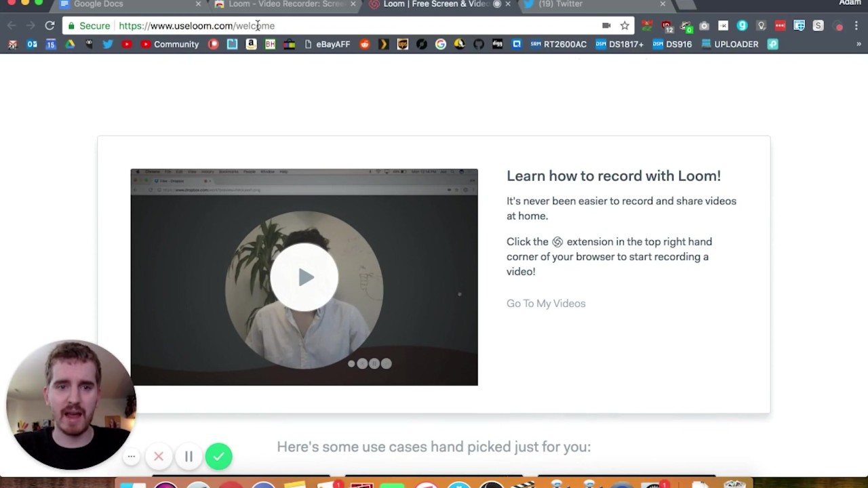
Task: Open the Community YouTube bookmark
Action: tap(170, 44)
